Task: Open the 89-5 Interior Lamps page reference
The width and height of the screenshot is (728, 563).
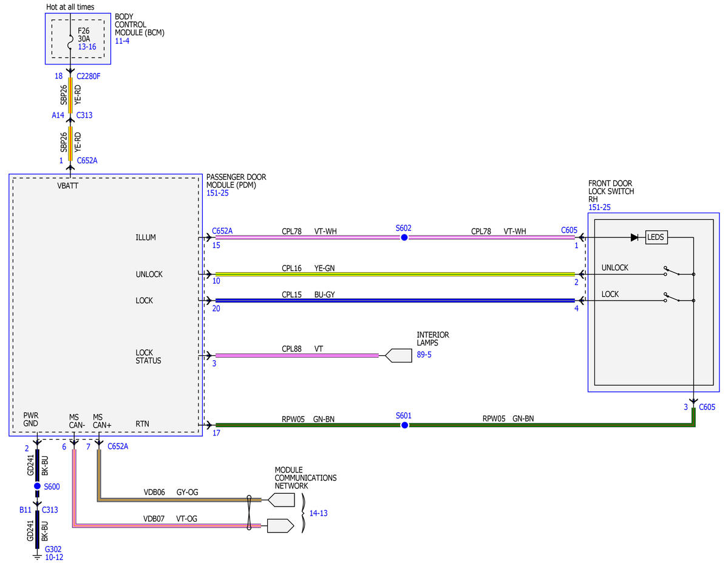Action: tap(424, 355)
